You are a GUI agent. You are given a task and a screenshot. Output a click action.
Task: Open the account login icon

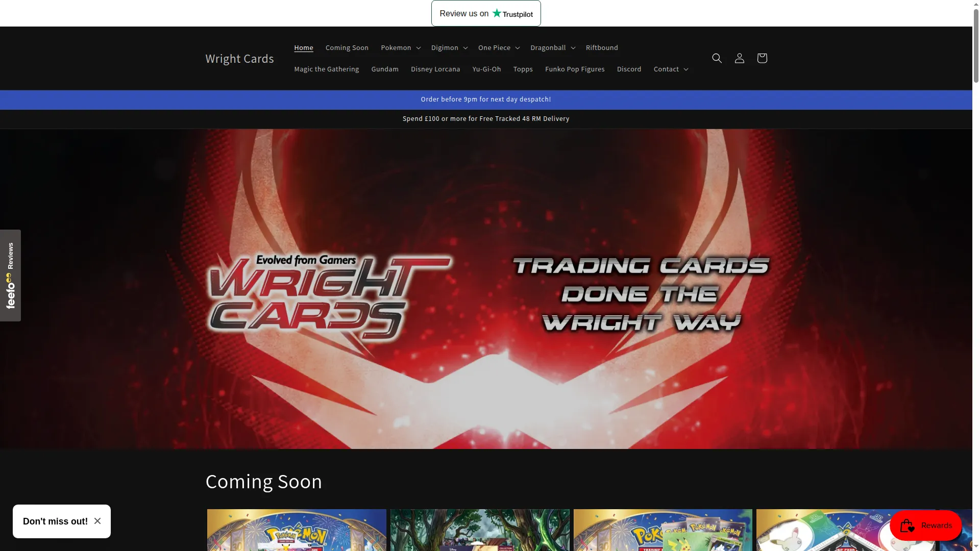tap(739, 58)
